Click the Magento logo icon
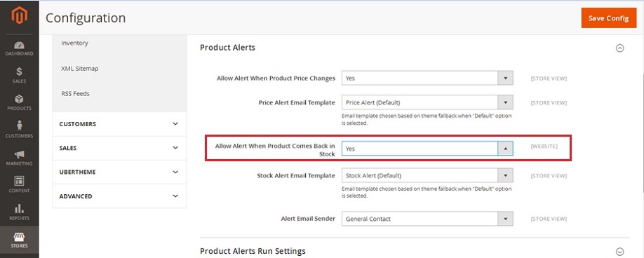Viewport: 644px width, 258px height. 20,16
